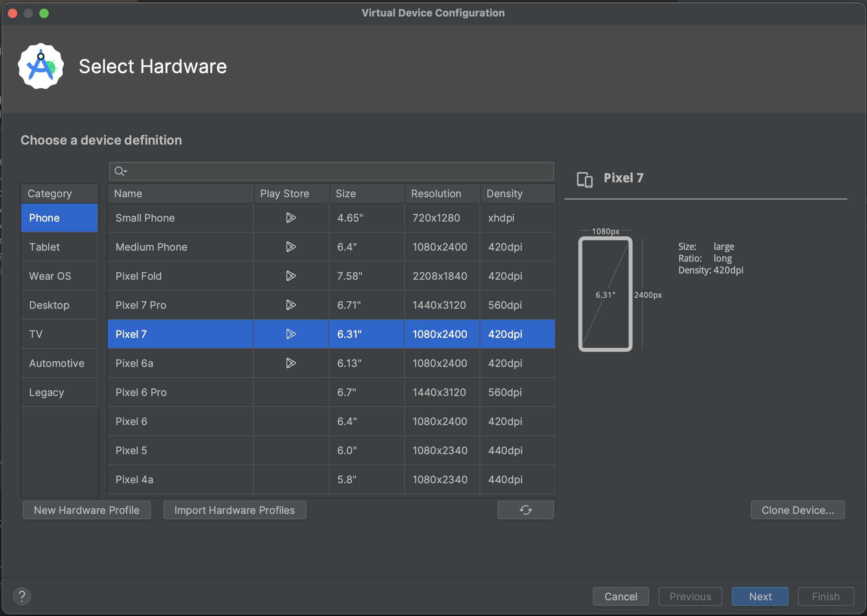Click the New Hardware Profile button
Image resolution: width=867 pixels, height=616 pixels.
coord(87,510)
